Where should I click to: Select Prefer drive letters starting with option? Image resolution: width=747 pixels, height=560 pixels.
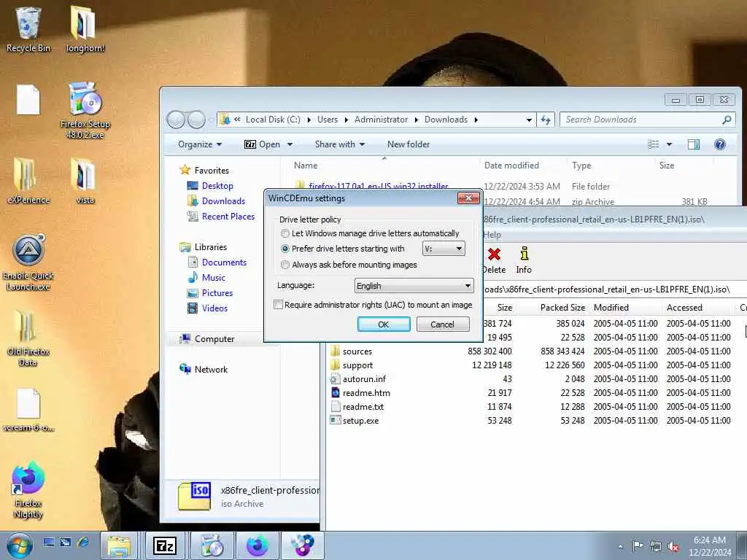point(285,249)
